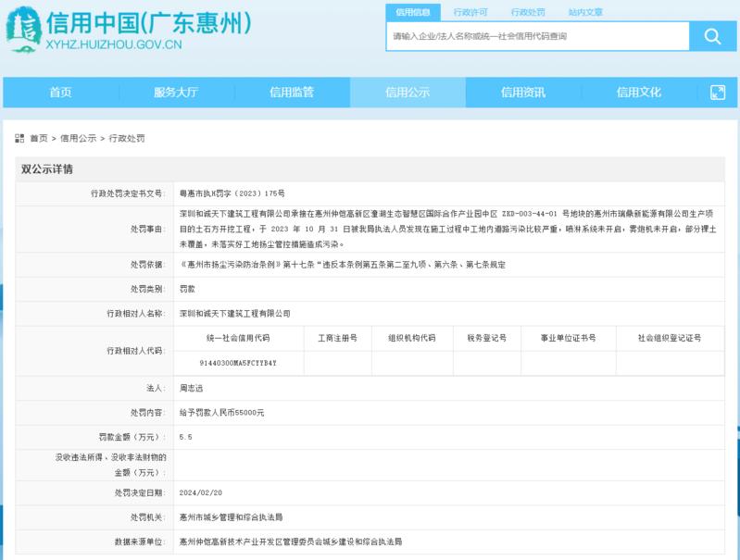Click the search magnifier button

tap(712, 36)
